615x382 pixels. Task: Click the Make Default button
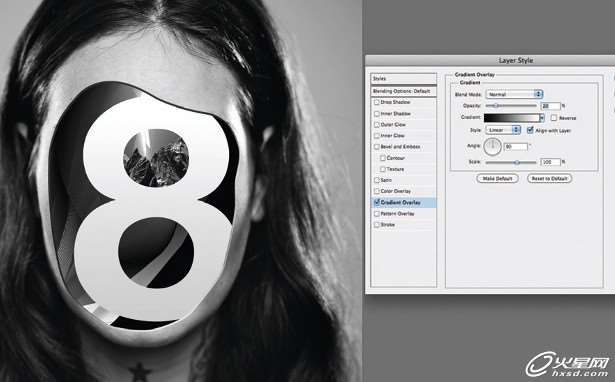[497, 178]
